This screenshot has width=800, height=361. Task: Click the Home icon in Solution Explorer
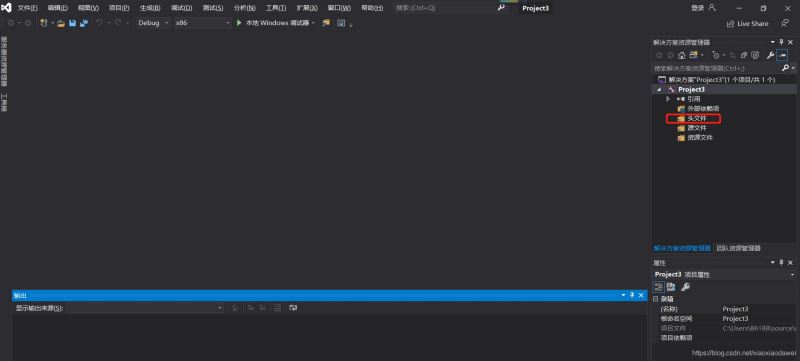681,55
